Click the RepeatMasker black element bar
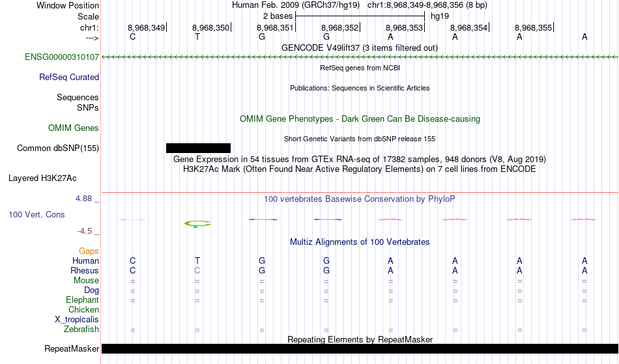This screenshot has width=619, height=364. 360,348
